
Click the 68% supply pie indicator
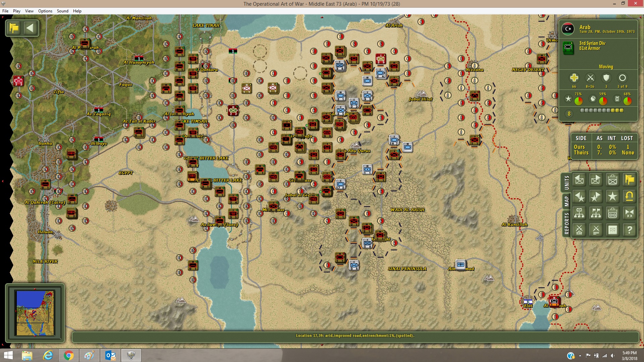click(x=628, y=101)
